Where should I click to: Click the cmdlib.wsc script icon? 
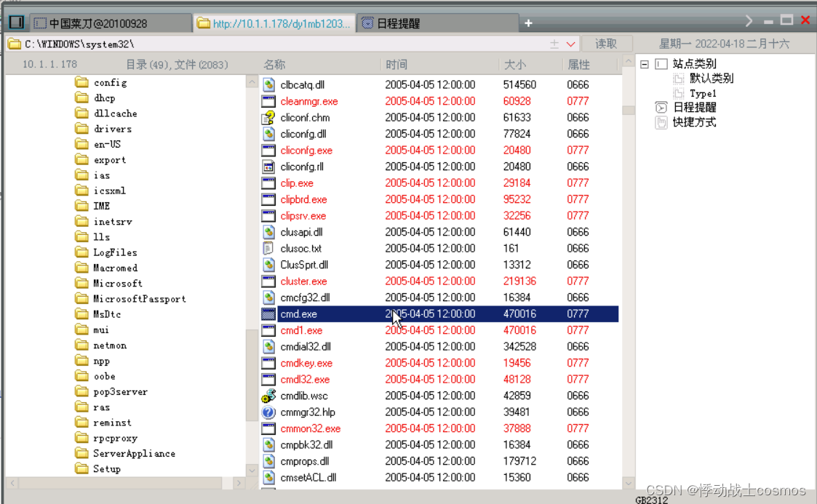tap(268, 396)
